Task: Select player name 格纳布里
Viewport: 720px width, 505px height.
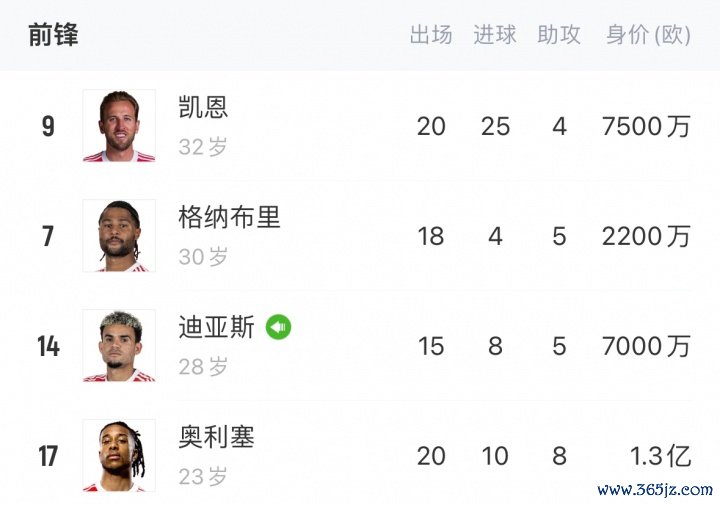Action: [229, 218]
